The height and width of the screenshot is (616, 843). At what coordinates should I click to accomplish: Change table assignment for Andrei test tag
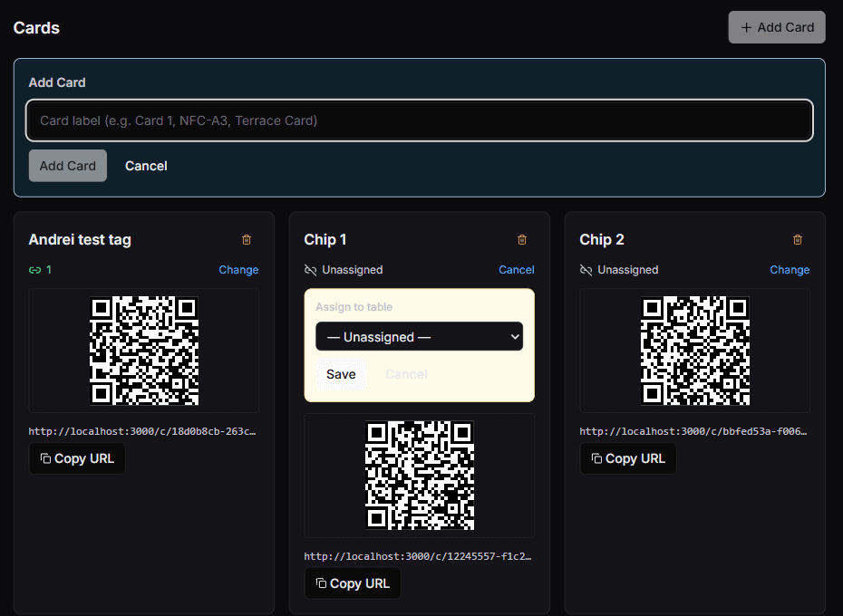pyautogui.click(x=238, y=270)
